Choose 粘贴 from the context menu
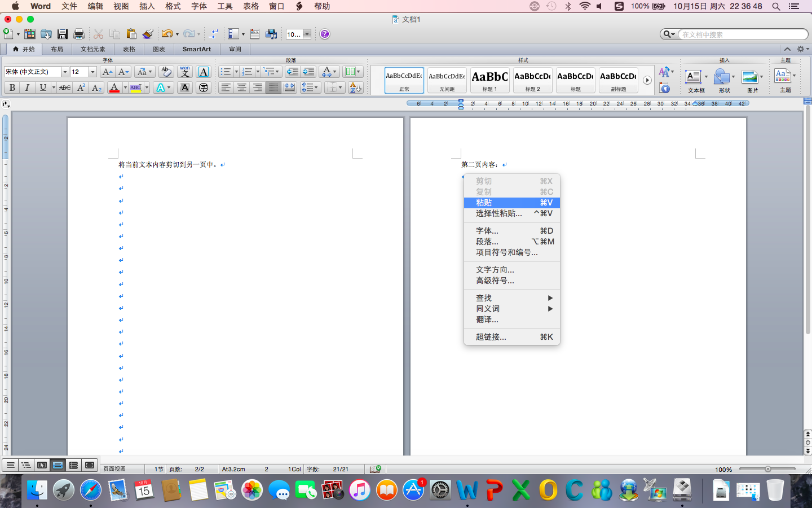The image size is (812, 508). pos(496,203)
